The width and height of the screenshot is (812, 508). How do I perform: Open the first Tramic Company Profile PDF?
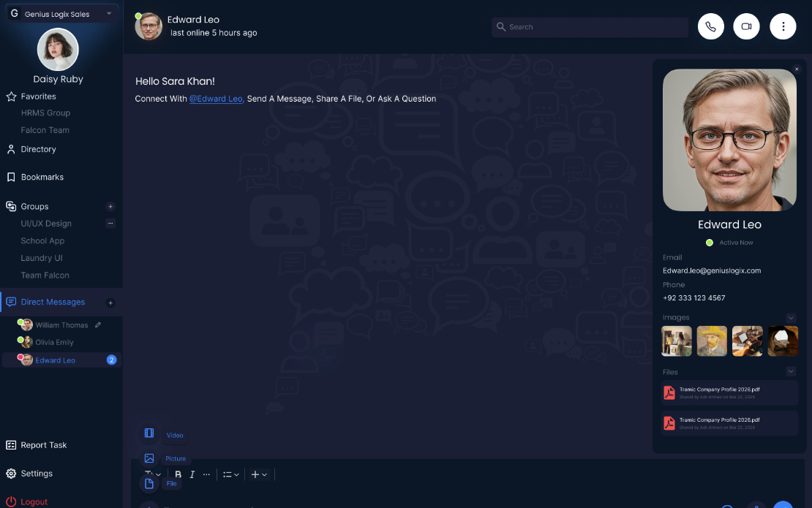click(x=729, y=393)
